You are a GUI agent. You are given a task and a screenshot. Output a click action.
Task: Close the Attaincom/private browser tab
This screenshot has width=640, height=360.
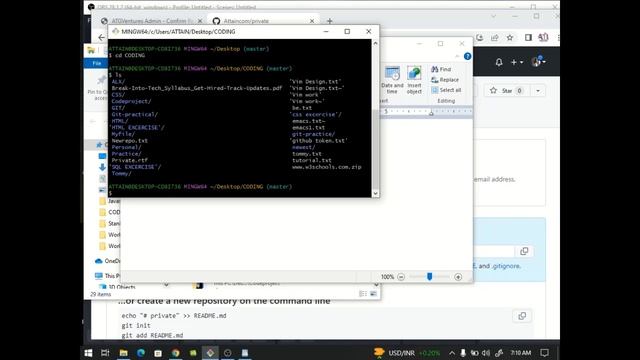[312, 21]
